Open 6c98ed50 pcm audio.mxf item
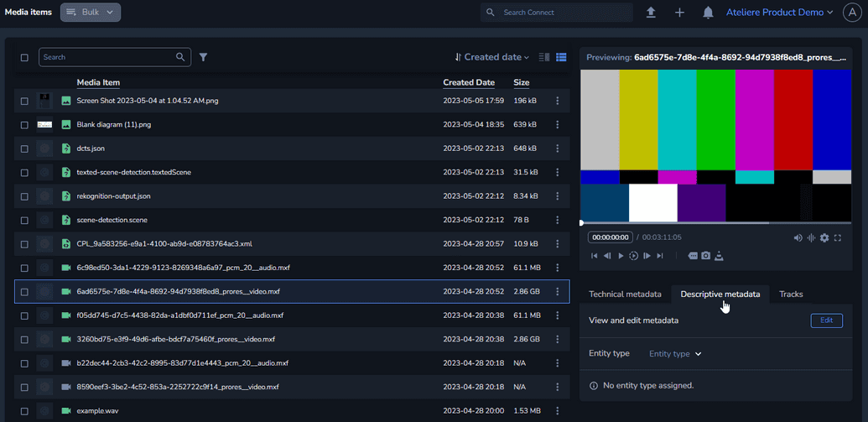The image size is (868, 422). click(183, 268)
